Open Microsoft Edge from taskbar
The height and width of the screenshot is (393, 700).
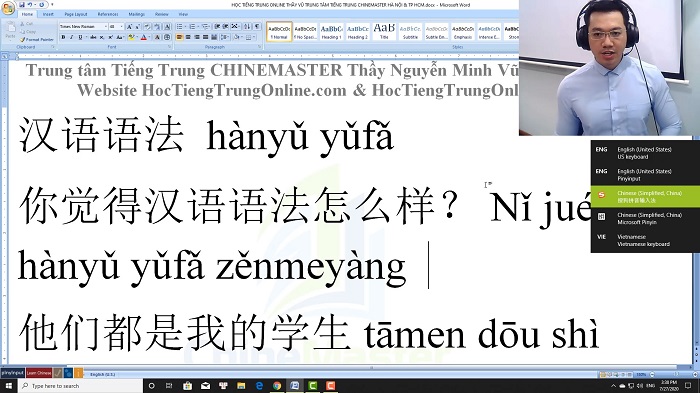point(259,386)
